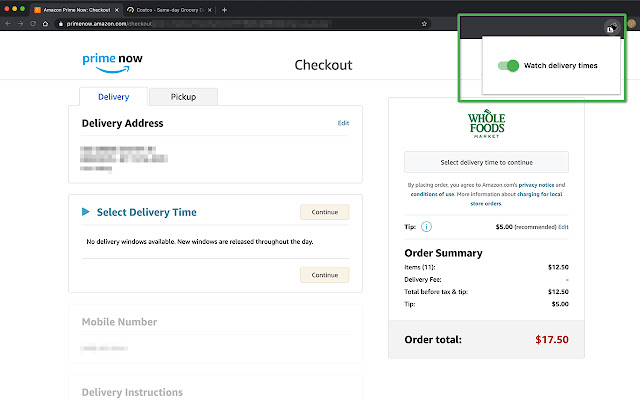This screenshot has height=400, width=640.
Task: Close the Costco grocery tab
Action: click(x=210, y=10)
